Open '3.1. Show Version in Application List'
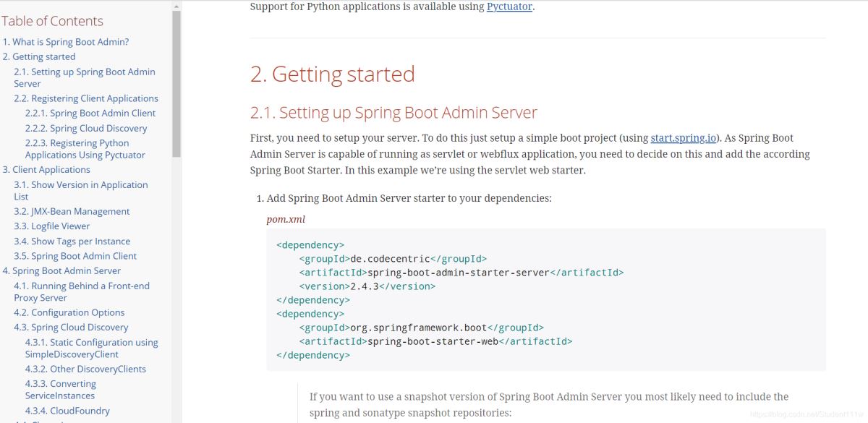Viewport: 868px width, 423px height. click(80, 190)
